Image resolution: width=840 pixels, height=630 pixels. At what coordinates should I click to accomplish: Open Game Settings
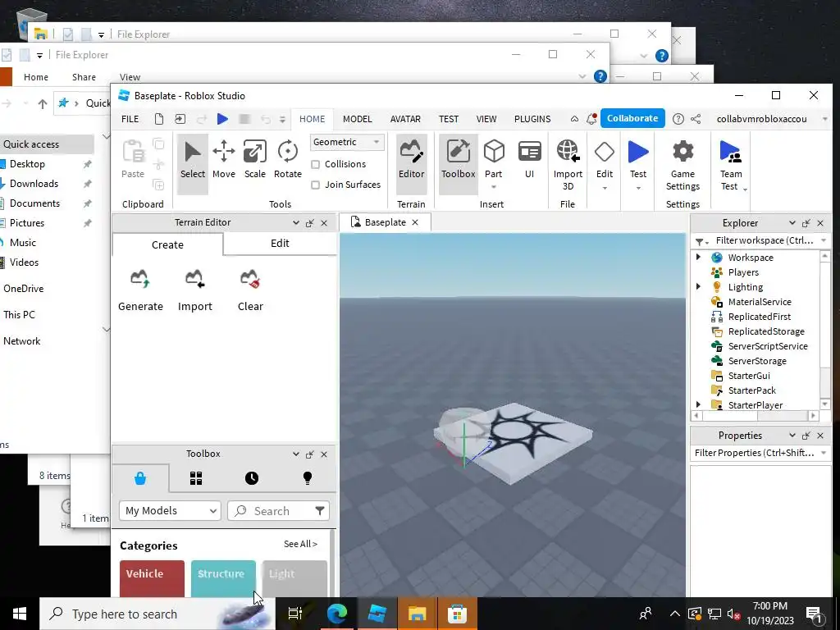pos(682,163)
